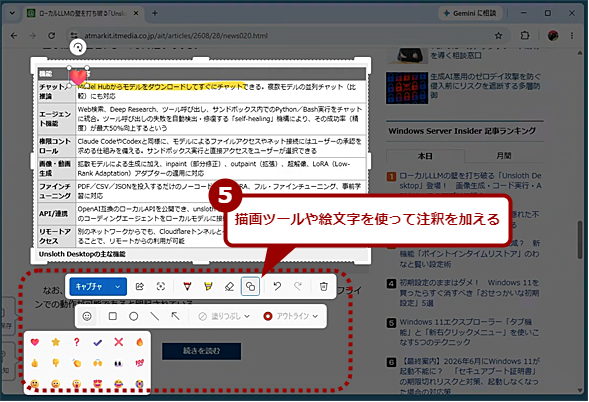Insert the 100 points emoji
This screenshot has width=589, height=402.
point(140,363)
